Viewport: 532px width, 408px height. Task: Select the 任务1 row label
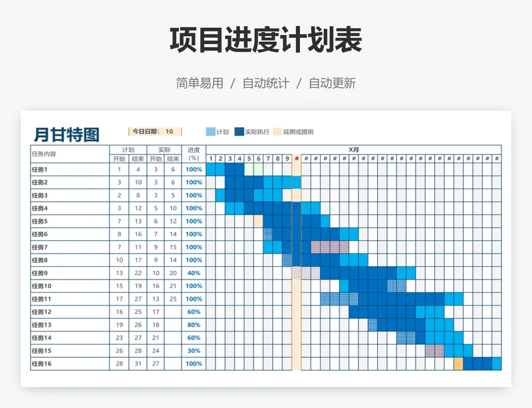pyautogui.click(x=70, y=169)
